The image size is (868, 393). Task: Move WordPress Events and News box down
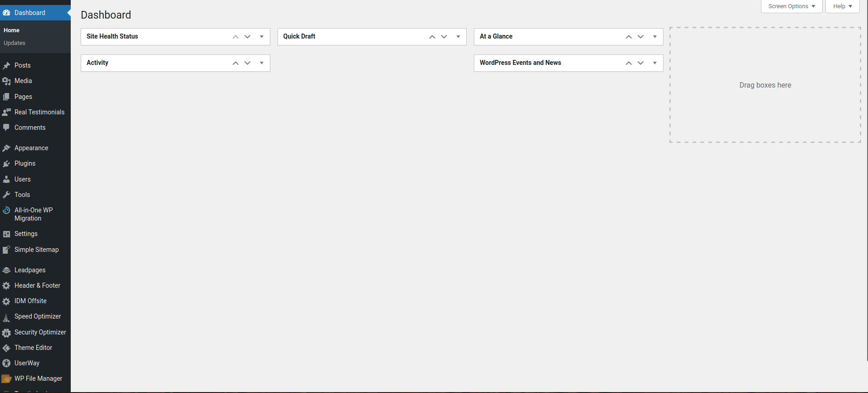[x=641, y=63]
